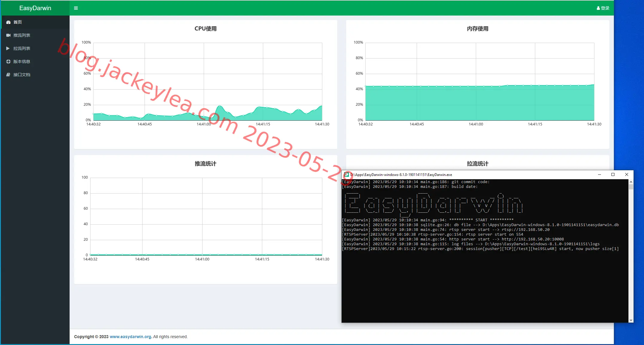The image size is (644, 345).
Task: Click the http://192.168.50.20:10008 log line
Action: [453, 239]
